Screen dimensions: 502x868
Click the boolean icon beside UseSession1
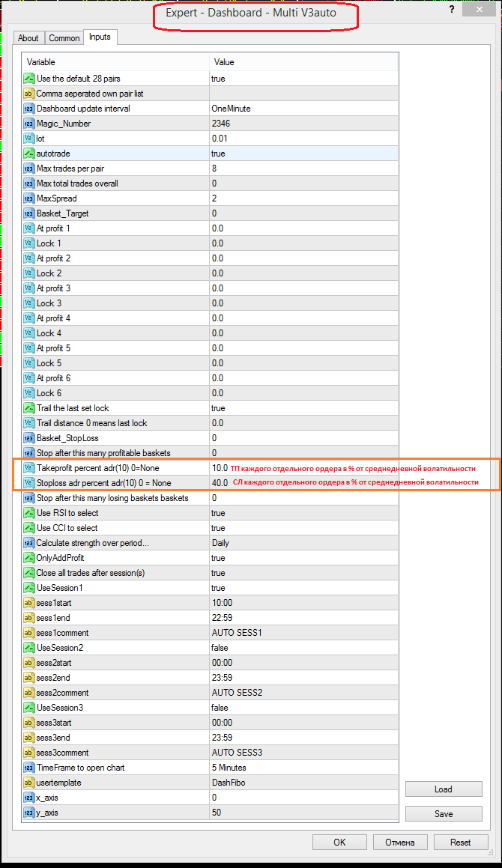28,588
